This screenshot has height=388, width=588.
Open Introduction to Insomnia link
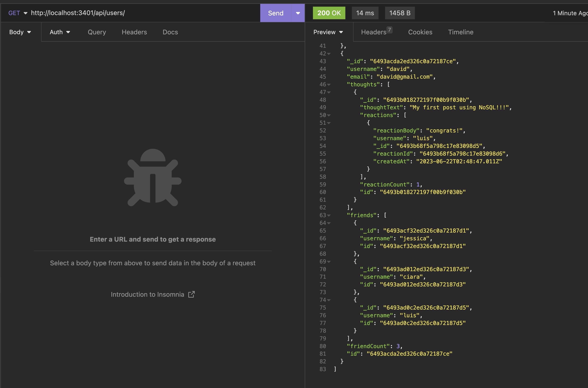click(x=147, y=294)
